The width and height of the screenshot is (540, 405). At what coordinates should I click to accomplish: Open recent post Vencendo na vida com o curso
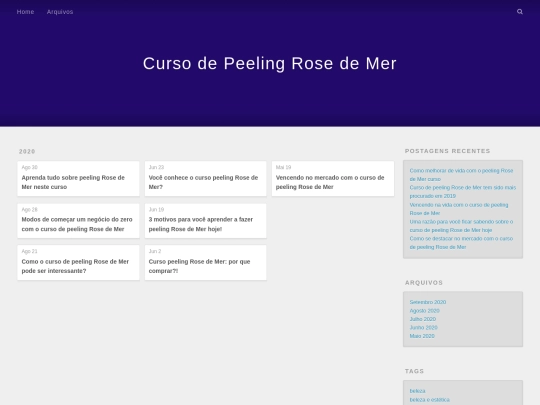tap(459, 209)
